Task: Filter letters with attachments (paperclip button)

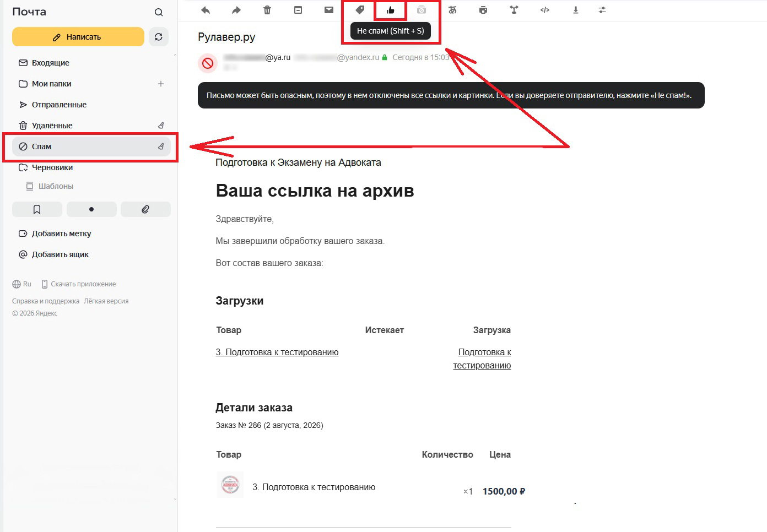Action: coord(145,209)
